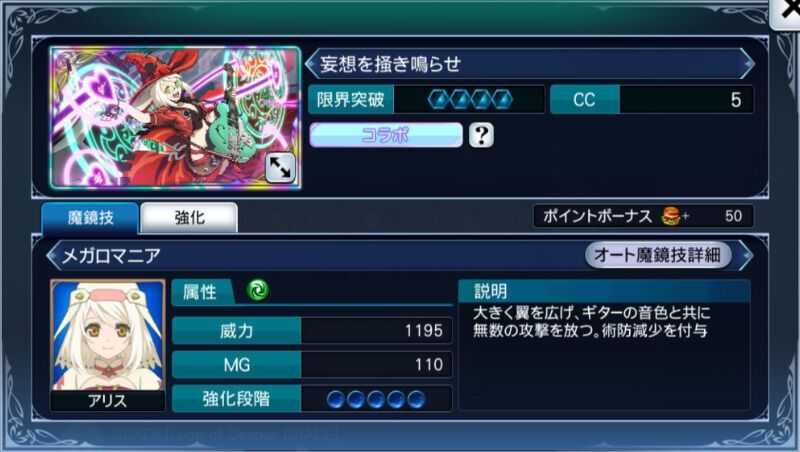This screenshot has width=800, height=452.
Task: Select left arrow of card title bar
Action: click(x=311, y=64)
